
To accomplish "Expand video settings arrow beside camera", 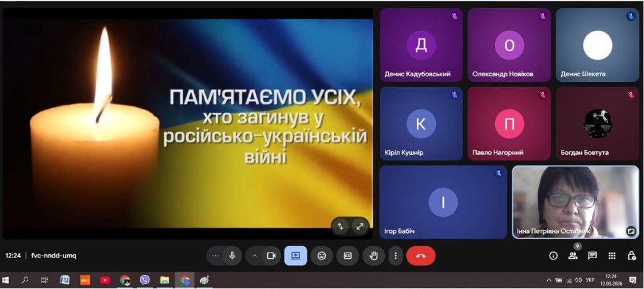I will [255, 256].
